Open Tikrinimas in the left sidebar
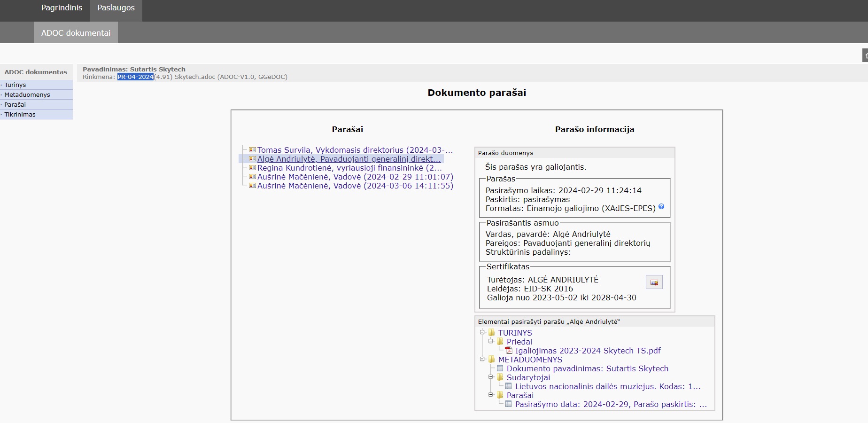 (x=20, y=115)
